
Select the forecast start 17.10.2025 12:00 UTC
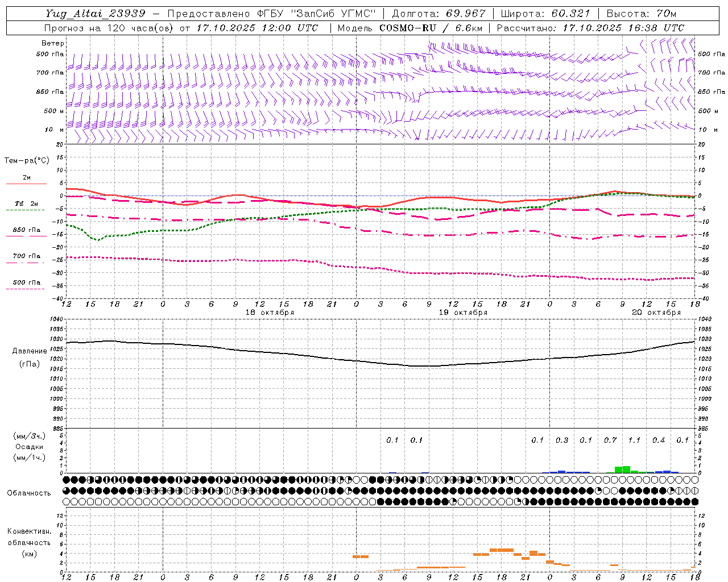(x=257, y=28)
